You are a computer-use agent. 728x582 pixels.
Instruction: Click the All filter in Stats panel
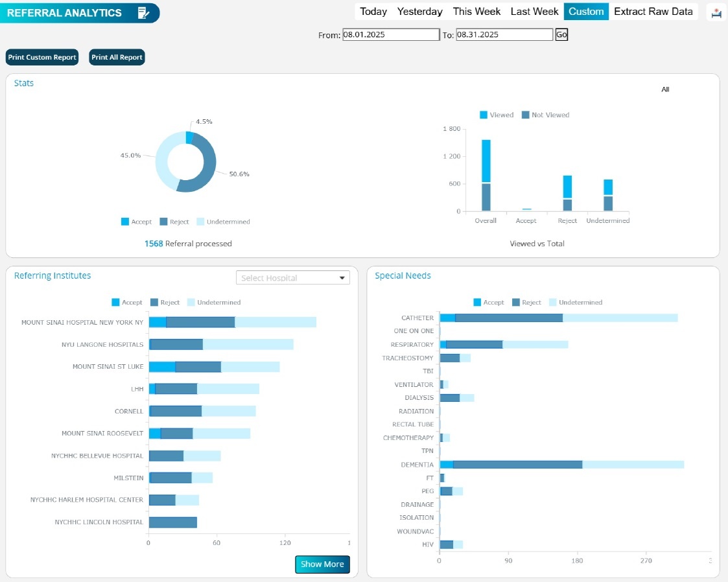point(665,89)
